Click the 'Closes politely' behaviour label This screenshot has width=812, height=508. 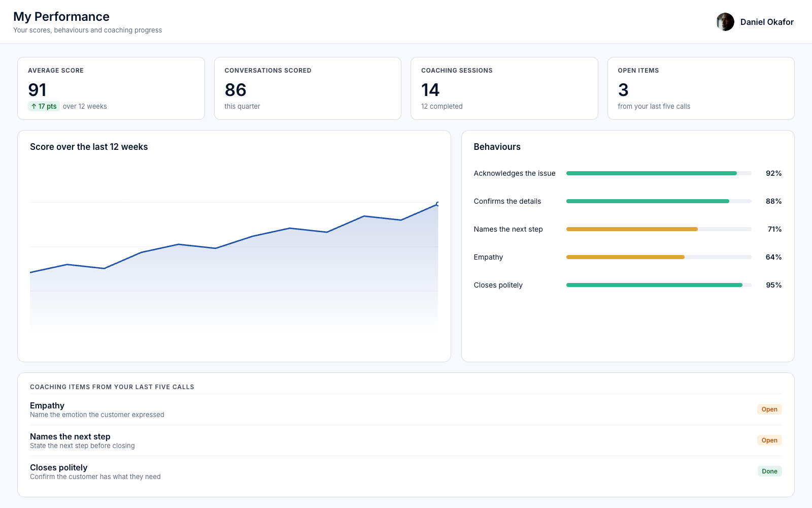click(498, 285)
